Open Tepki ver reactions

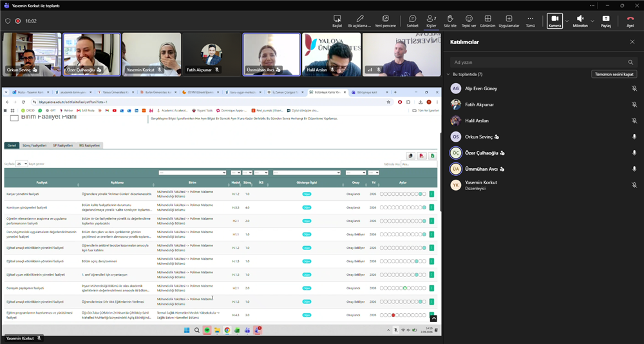pyautogui.click(x=469, y=19)
